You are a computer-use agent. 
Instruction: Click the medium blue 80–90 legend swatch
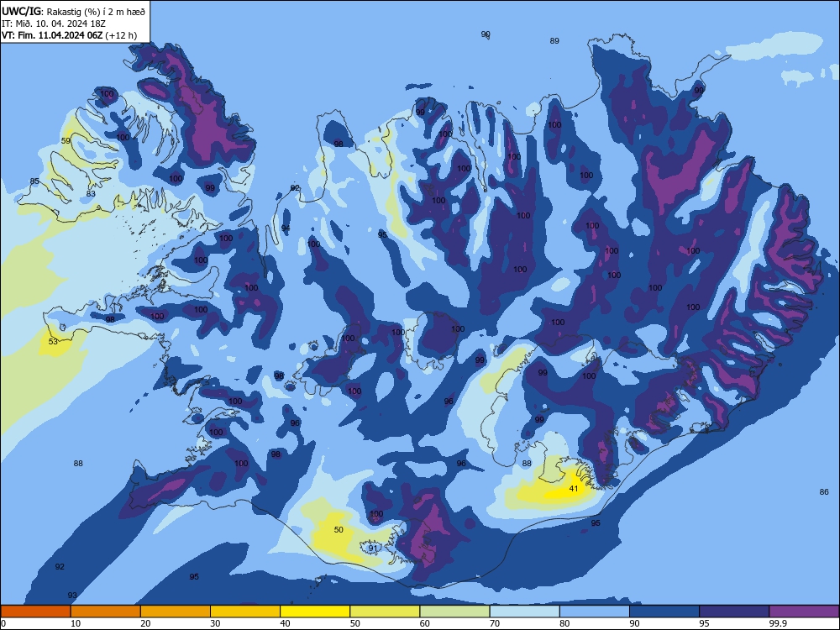595,612
